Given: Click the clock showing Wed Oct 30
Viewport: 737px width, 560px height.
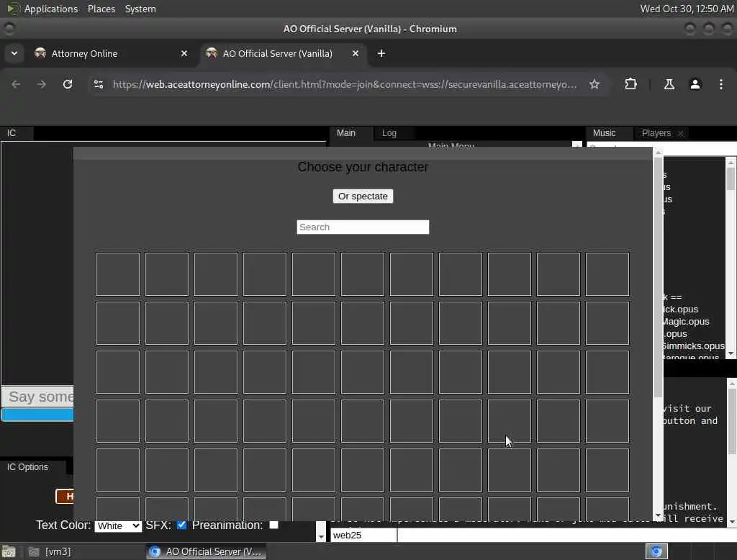Looking at the screenshot, I should point(687,9).
